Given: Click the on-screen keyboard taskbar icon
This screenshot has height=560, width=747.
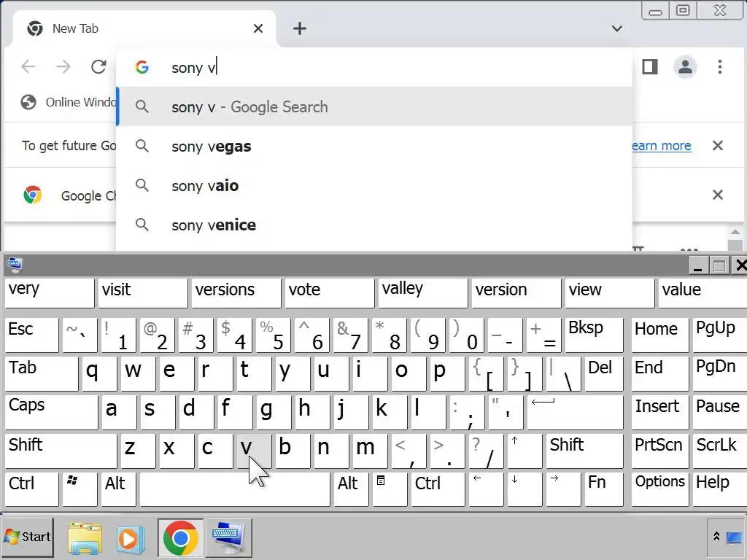Looking at the screenshot, I should click(x=228, y=537).
